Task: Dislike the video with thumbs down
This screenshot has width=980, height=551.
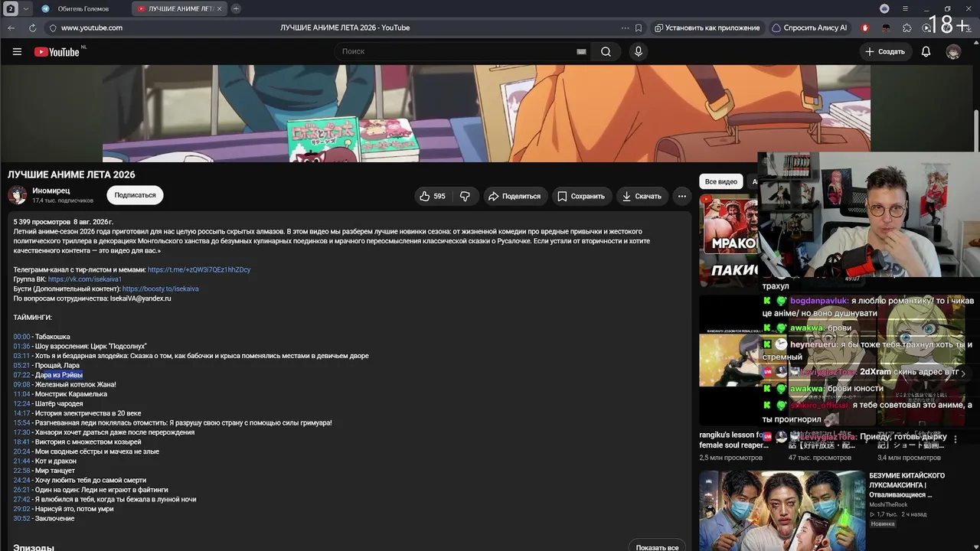Action: click(465, 197)
